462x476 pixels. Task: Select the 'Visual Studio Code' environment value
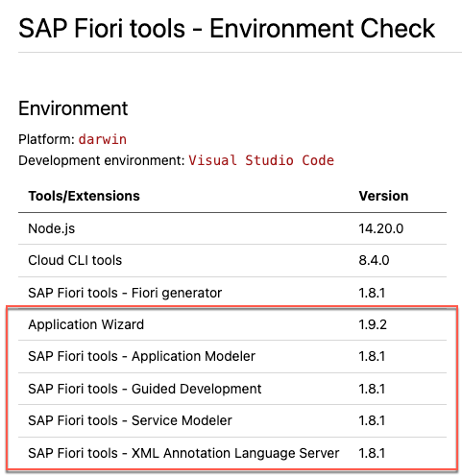(x=261, y=160)
